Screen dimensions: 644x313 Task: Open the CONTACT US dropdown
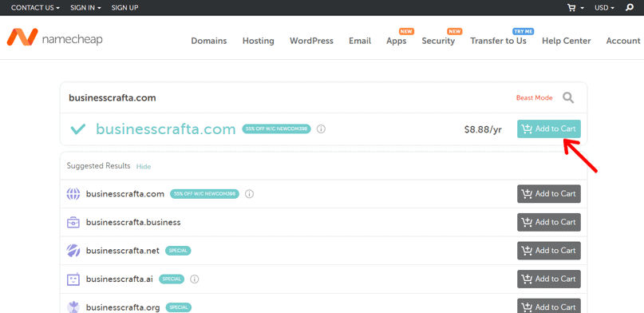(x=35, y=8)
